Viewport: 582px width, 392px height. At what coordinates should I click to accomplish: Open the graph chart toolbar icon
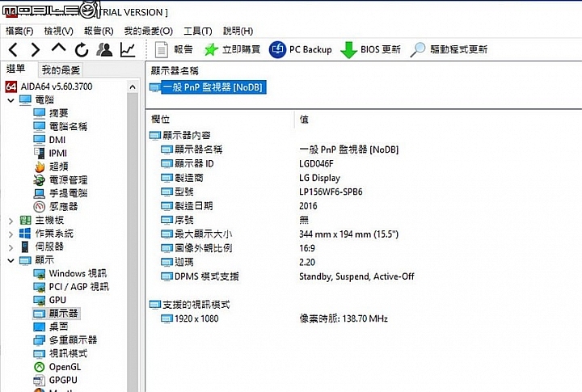128,49
